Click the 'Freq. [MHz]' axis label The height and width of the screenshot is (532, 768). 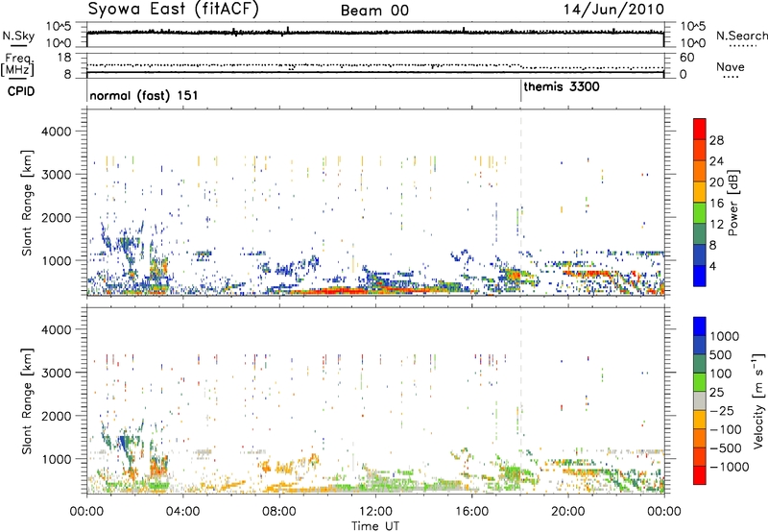[17, 65]
